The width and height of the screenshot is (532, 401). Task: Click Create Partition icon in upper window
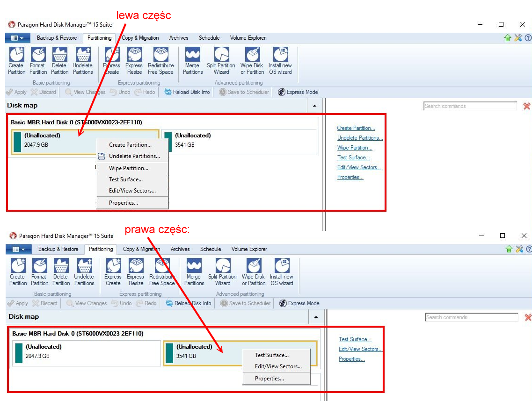click(x=17, y=61)
